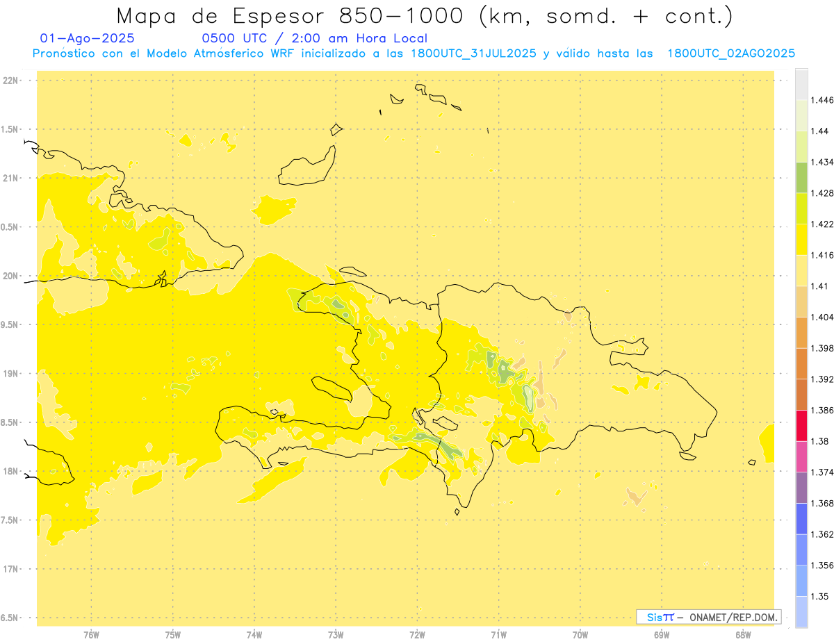The image size is (834, 644).
Task: Click the 17N latitude label
Action: pos(10,569)
